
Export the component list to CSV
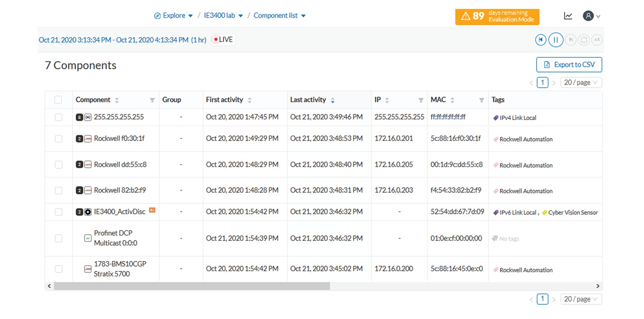pos(569,65)
